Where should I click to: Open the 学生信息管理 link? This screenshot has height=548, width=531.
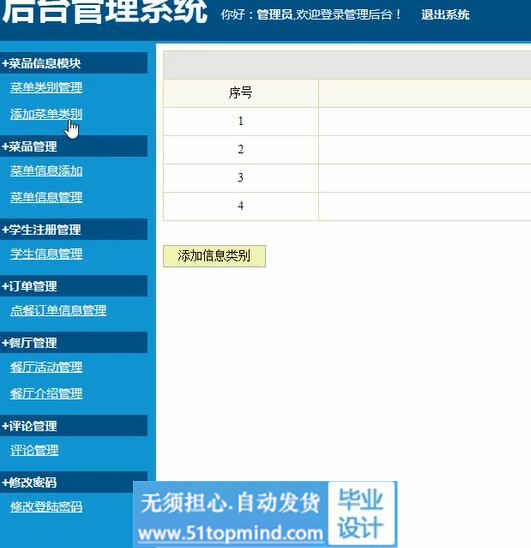[x=46, y=254]
